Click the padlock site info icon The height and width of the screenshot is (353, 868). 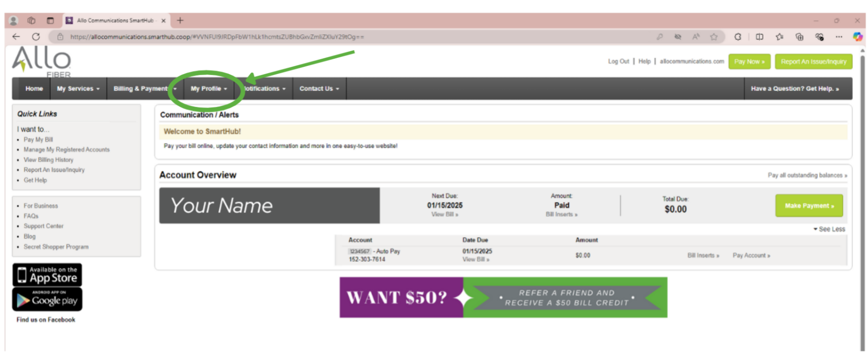click(60, 37)
